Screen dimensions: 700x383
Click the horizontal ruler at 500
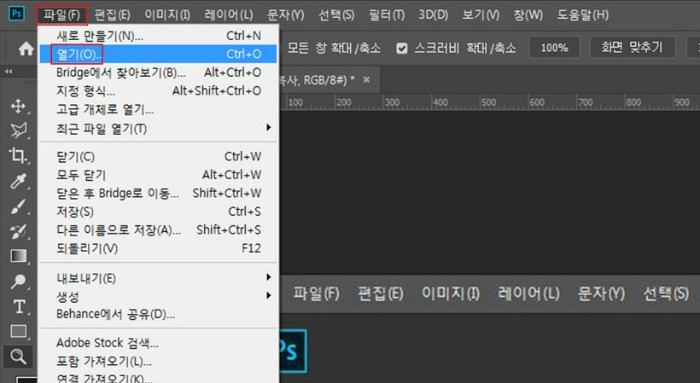[488, 102]
